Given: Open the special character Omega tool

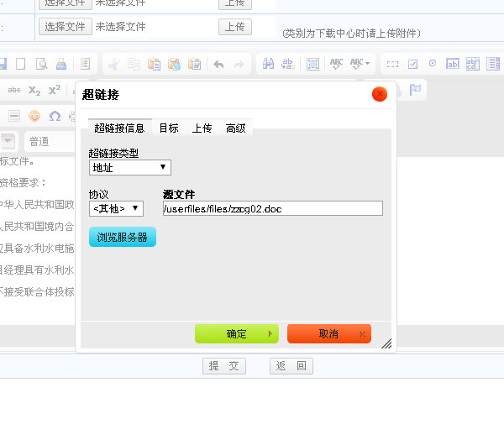Looking at the screenshot, I should click(55, 115).
